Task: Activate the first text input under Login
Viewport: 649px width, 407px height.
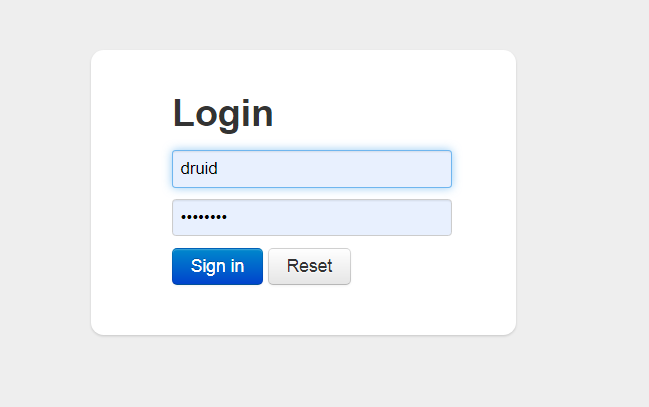Action: click(311, 169)
